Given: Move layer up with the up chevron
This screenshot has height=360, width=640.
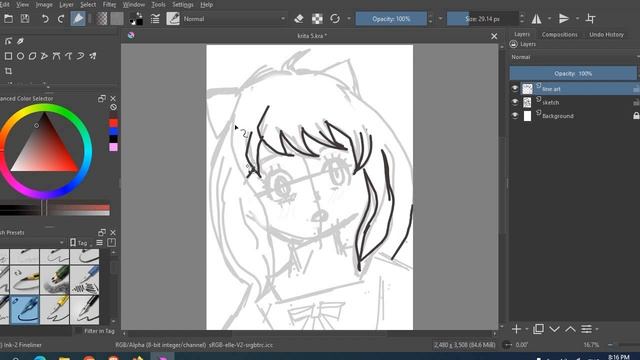Looking at the screenshot, I should click(570, 329).
